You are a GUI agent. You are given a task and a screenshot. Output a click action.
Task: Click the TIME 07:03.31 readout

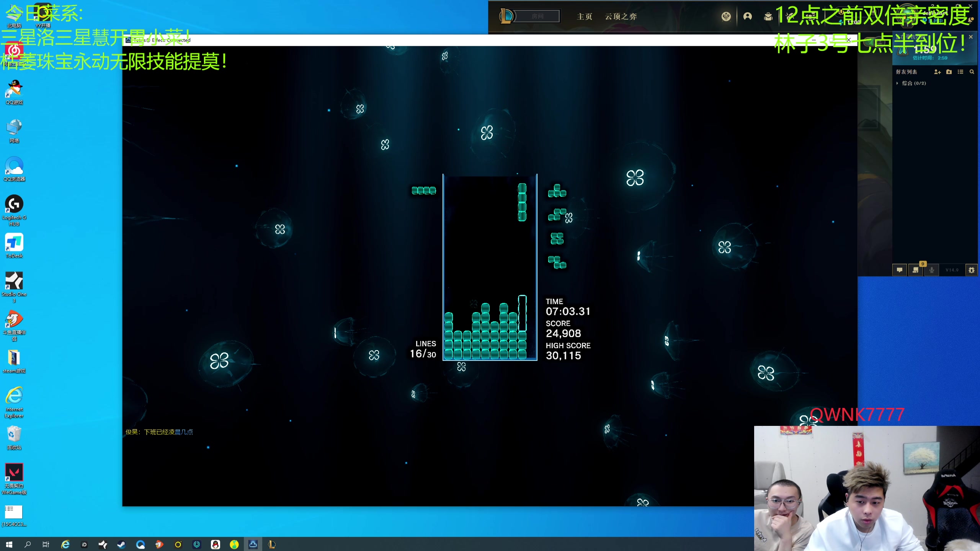(x=568, y=307)
